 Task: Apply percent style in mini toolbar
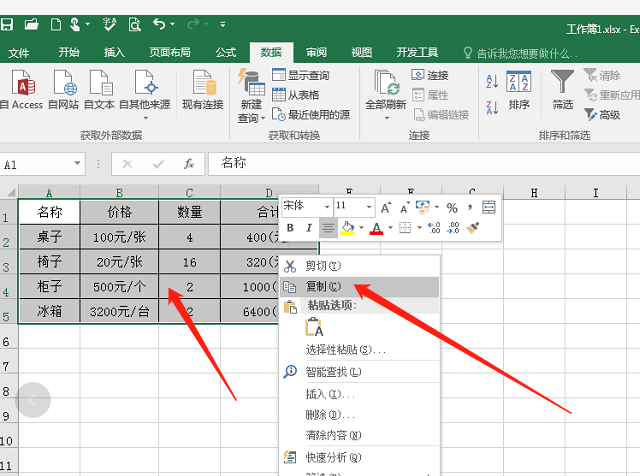point(452,208)
